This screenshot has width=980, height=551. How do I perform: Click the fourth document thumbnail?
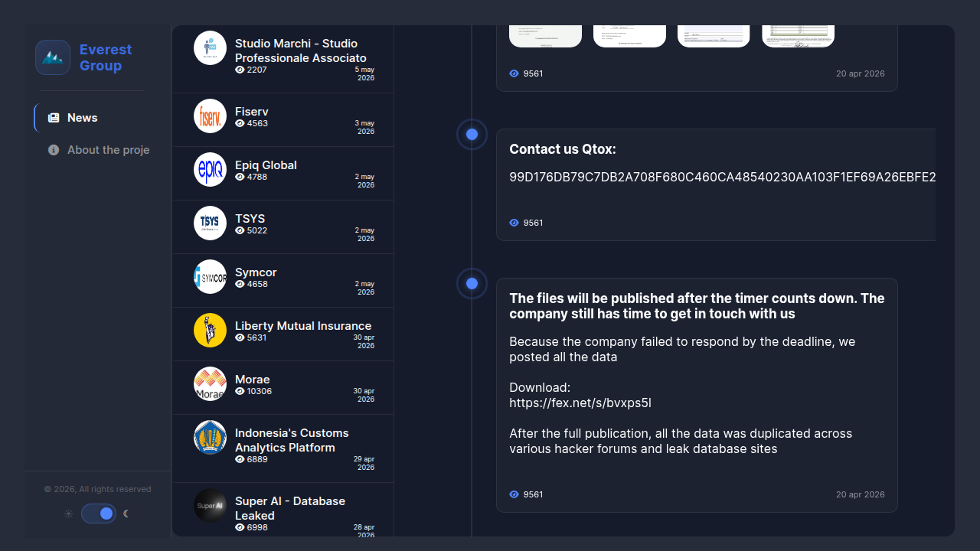[798, 36]
